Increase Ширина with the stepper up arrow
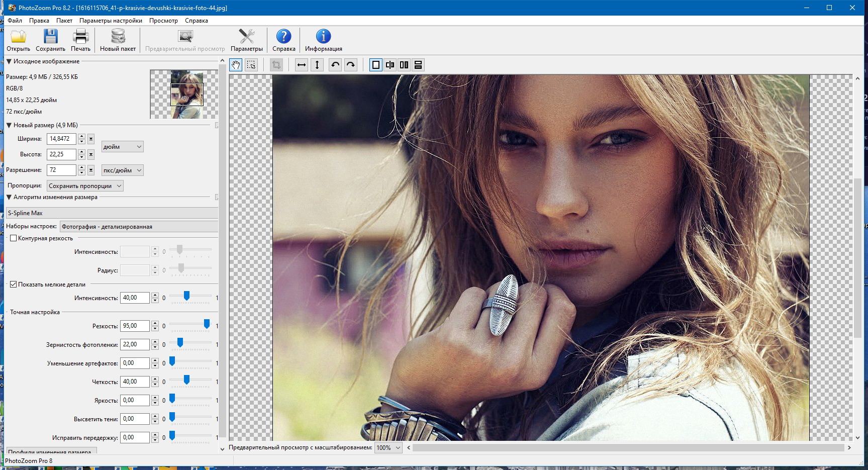Screen dimensions: 868x470 (81, 136)
